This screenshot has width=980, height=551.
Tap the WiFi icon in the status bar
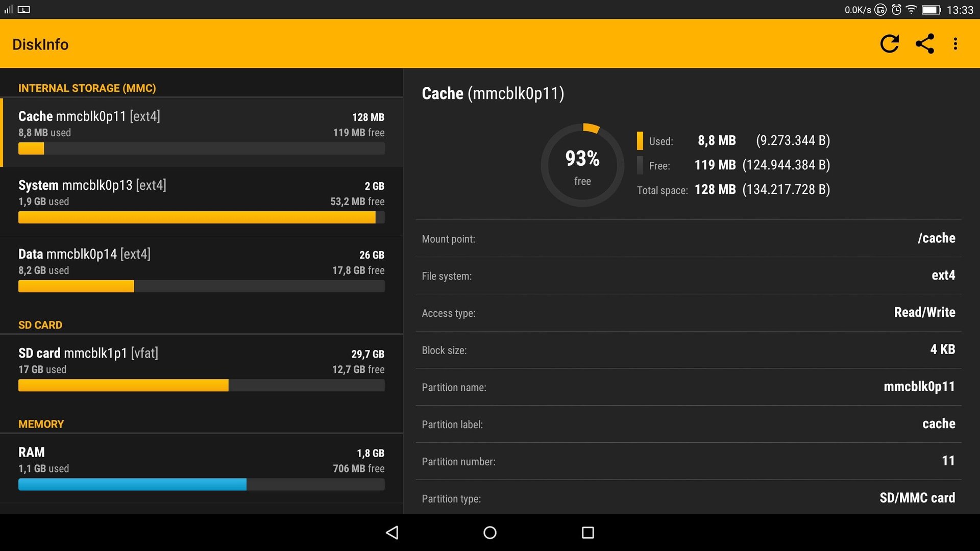[x=912, y=10]
